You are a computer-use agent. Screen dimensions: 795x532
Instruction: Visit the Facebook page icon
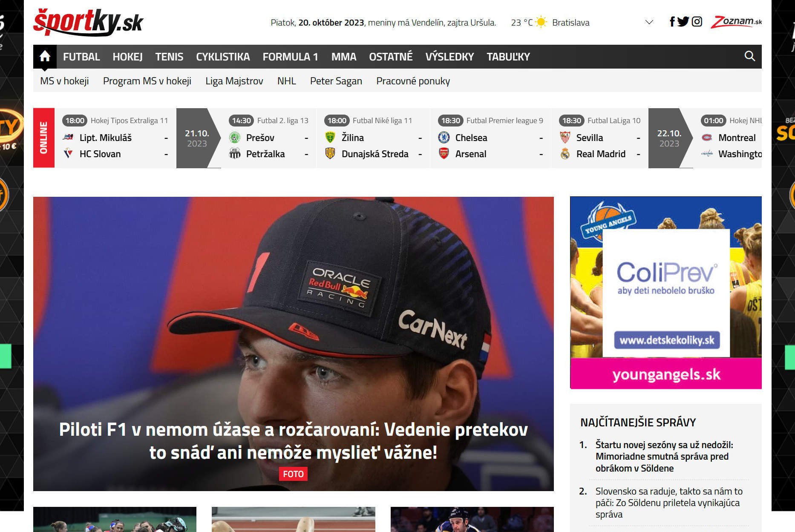pos(672,22)
